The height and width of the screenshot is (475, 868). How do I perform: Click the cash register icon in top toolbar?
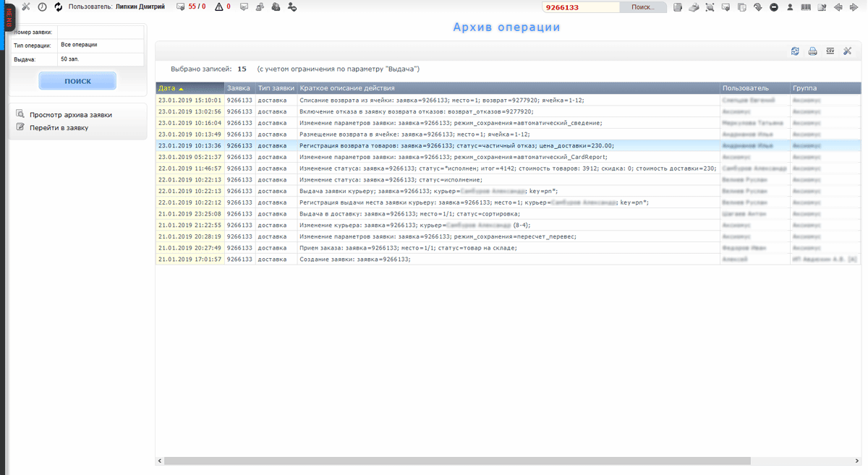coord(694,7)
